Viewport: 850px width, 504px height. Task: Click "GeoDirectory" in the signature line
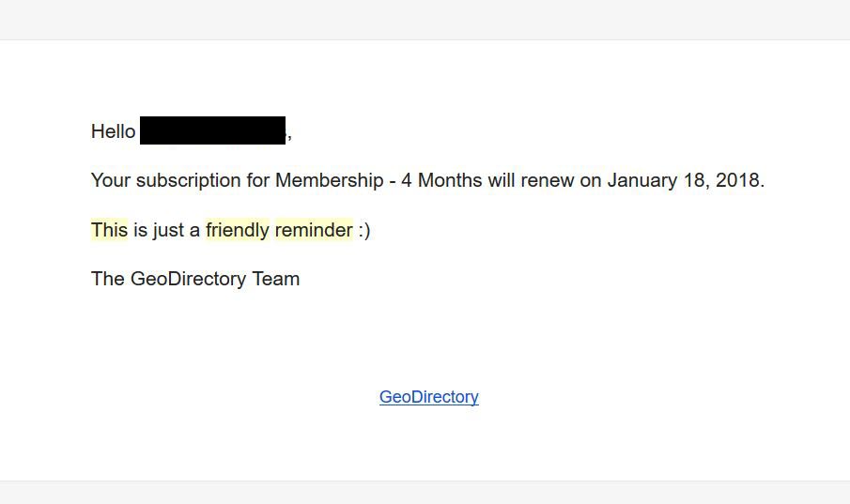coord(189,279)
